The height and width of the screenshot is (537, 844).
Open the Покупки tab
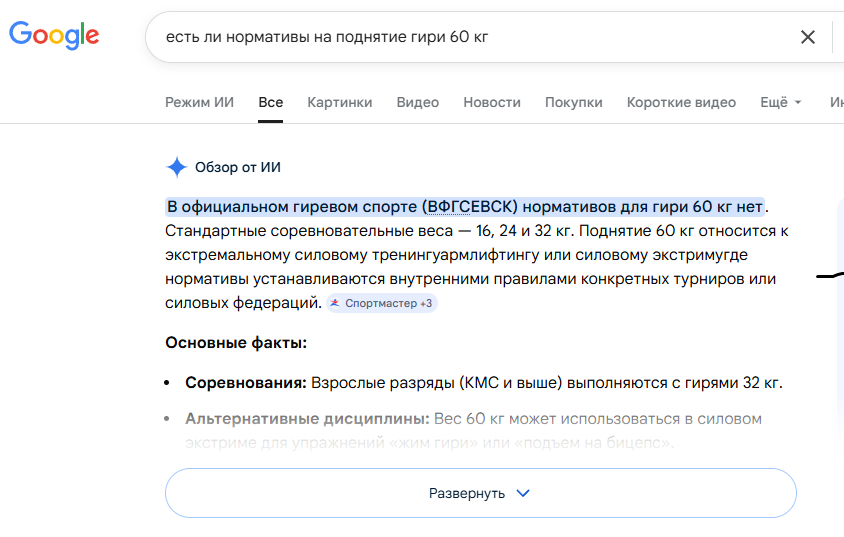coord(574,102)
